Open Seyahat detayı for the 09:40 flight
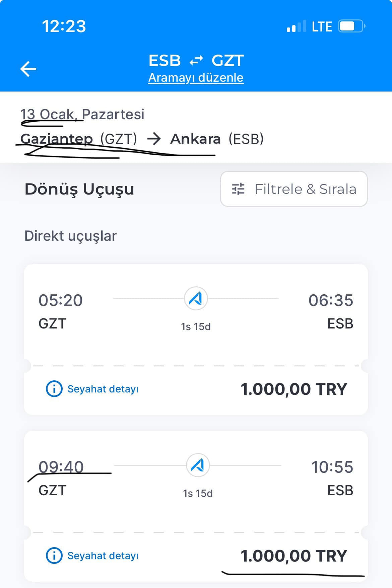Screen dimensions: 392x588 (x=103, y=556)
